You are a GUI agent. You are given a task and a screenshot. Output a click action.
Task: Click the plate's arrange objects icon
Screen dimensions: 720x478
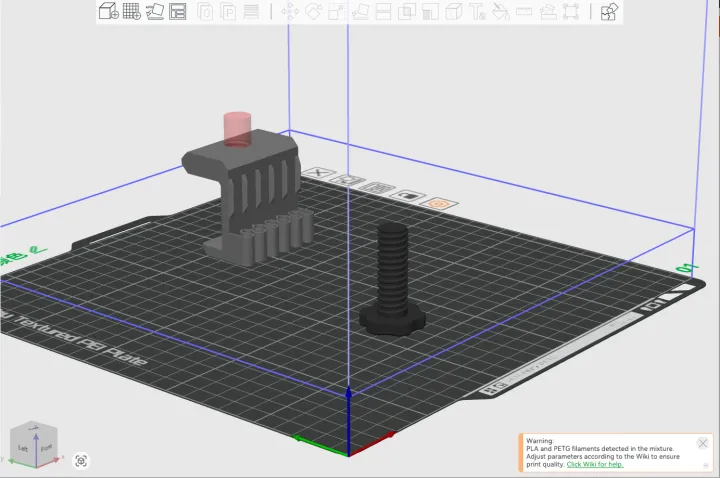tap(377, 188)
